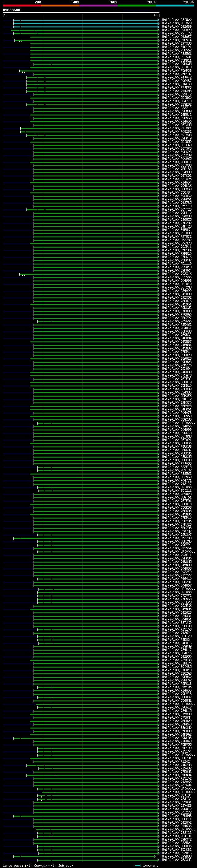Open hit label UniRef100_P04770

click(x=177, y=101)
